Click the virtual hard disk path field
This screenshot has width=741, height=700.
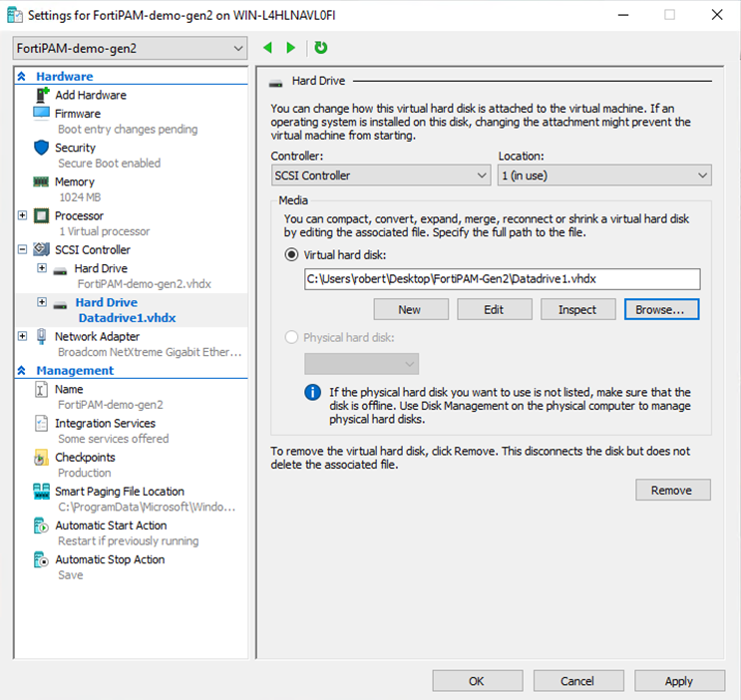(503, 279)
